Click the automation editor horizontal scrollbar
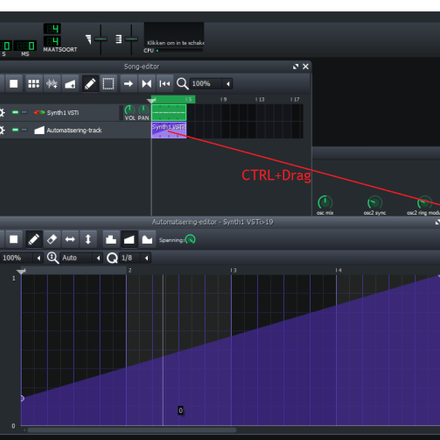The image size is (440, 440). 132,430
